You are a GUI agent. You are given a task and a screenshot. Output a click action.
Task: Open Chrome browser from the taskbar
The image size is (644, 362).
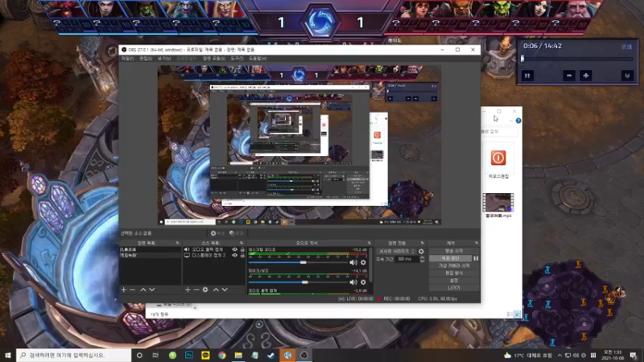point(222,355)
